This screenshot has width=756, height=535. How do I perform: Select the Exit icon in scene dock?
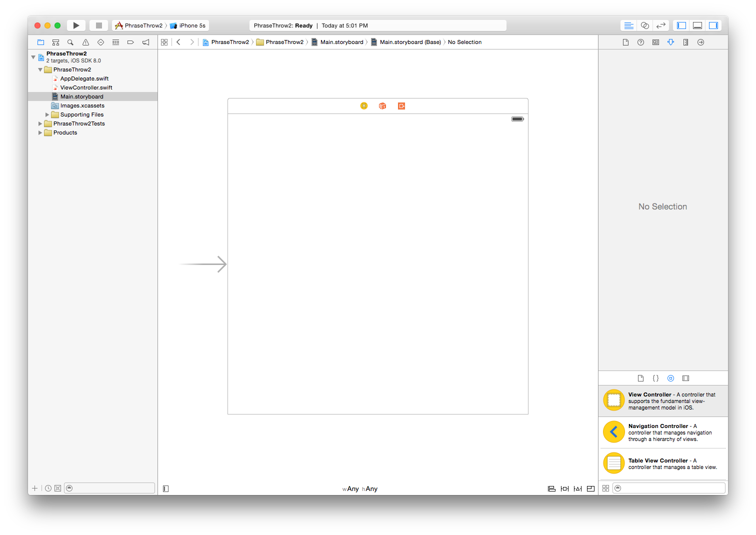[x=401, y=106]
